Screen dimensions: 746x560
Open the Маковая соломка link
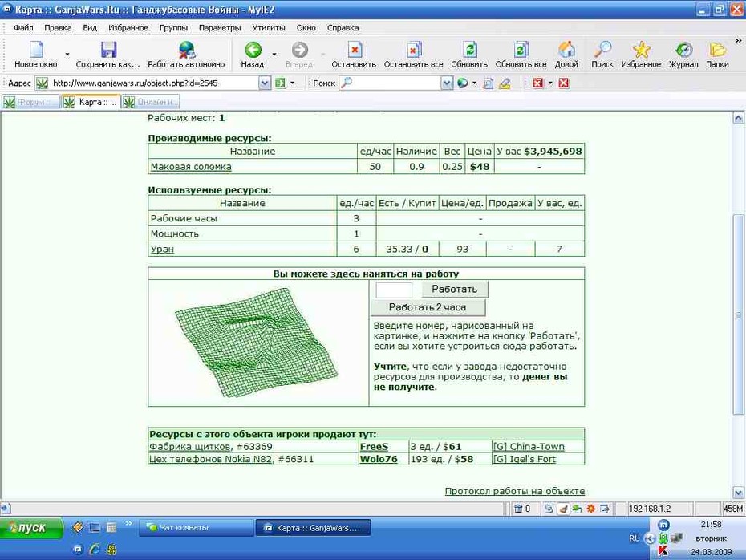pos(191,167)
